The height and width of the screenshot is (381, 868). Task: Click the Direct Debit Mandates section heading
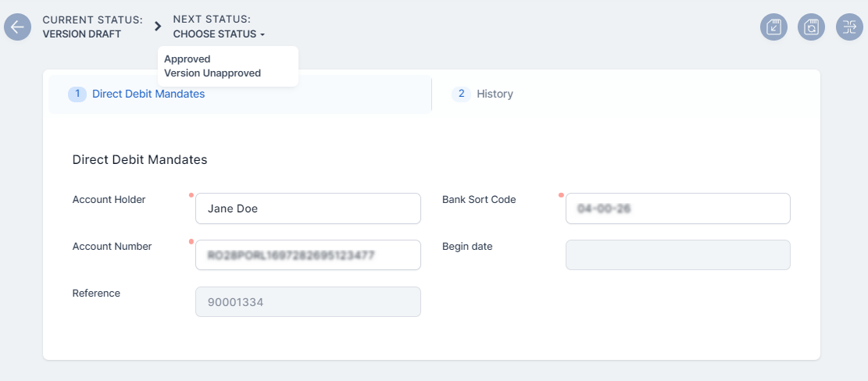[x=140, y=159]
